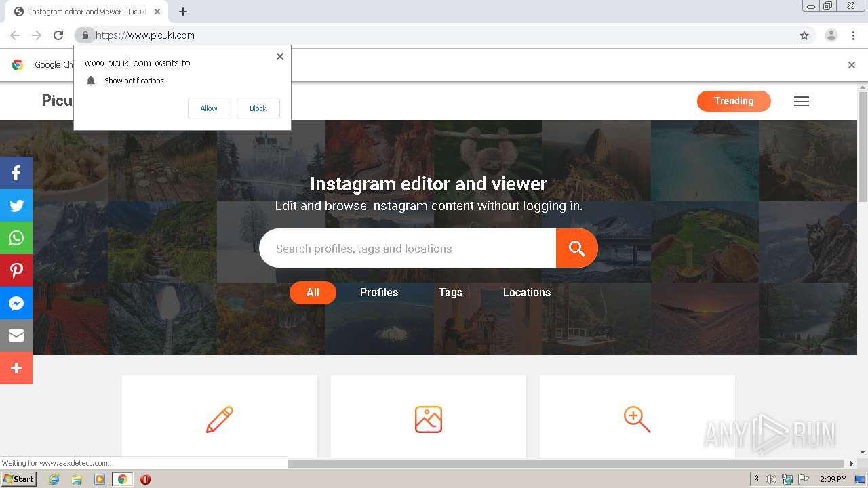Click the pencil edit icon card
868x488 pixels.
[220, 416]
